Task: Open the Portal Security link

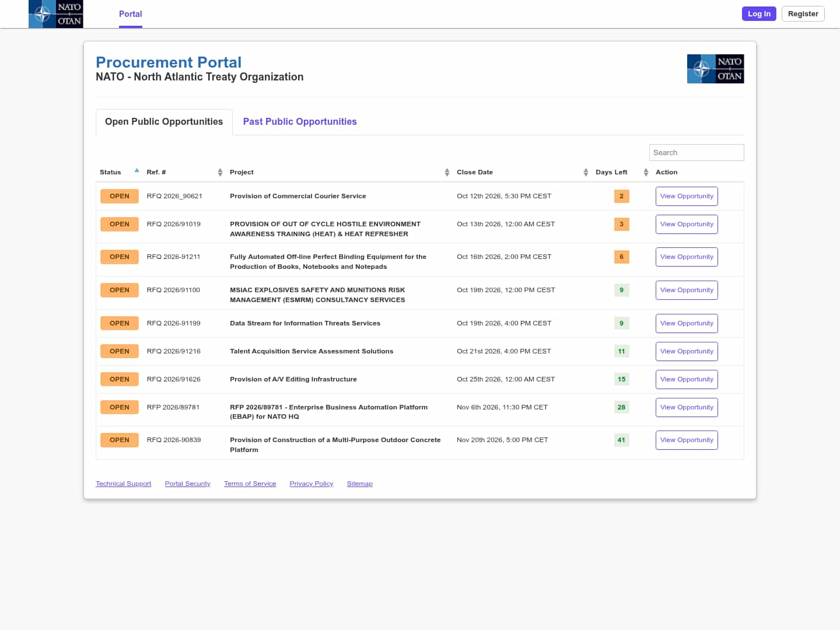Action: (188, 484)
